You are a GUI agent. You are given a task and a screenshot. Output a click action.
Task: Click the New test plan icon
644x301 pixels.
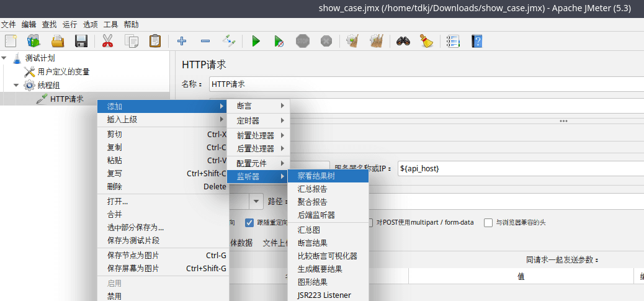[10, 41]
